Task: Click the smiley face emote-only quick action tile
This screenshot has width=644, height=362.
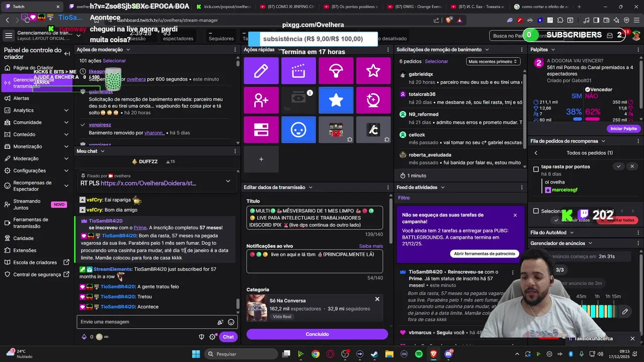Action: [x=298, y=130]
